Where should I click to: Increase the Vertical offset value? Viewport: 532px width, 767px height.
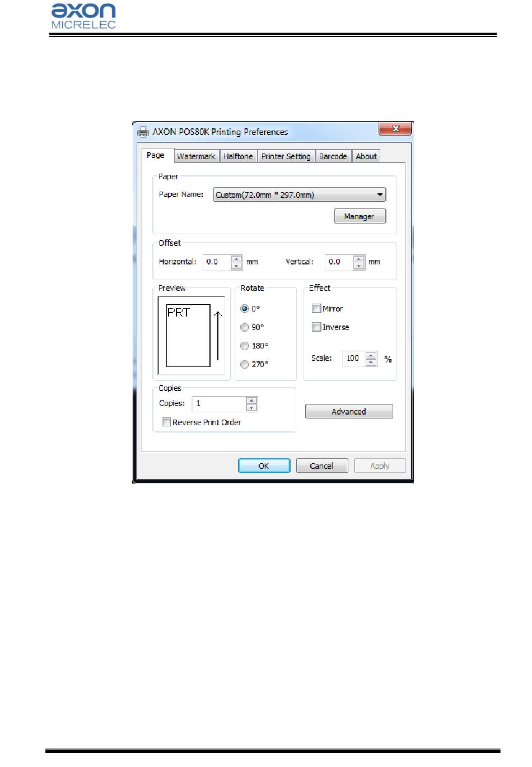coord(359,259)
